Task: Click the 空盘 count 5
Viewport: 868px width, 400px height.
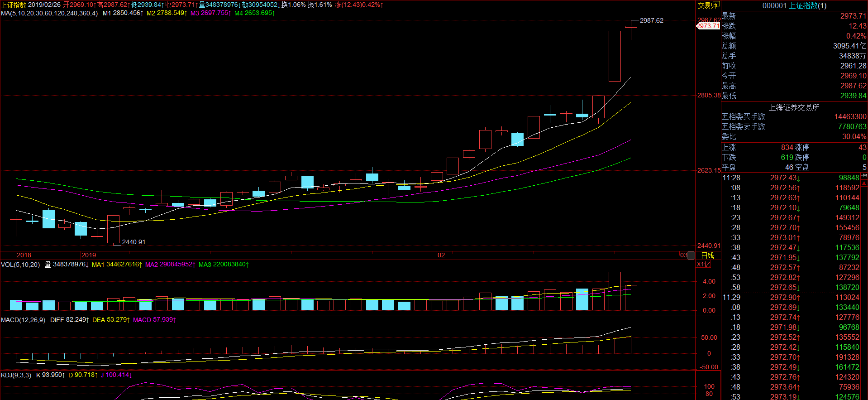Action: point(864,167)
